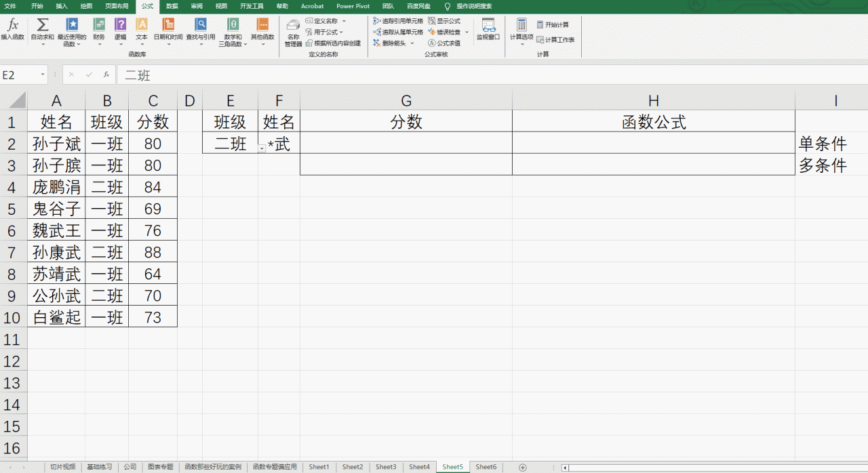The width and height of the screenshot is (868, 473).
Task: Click the formula bar confirm checkmark icon
Action: coord(89,75)
